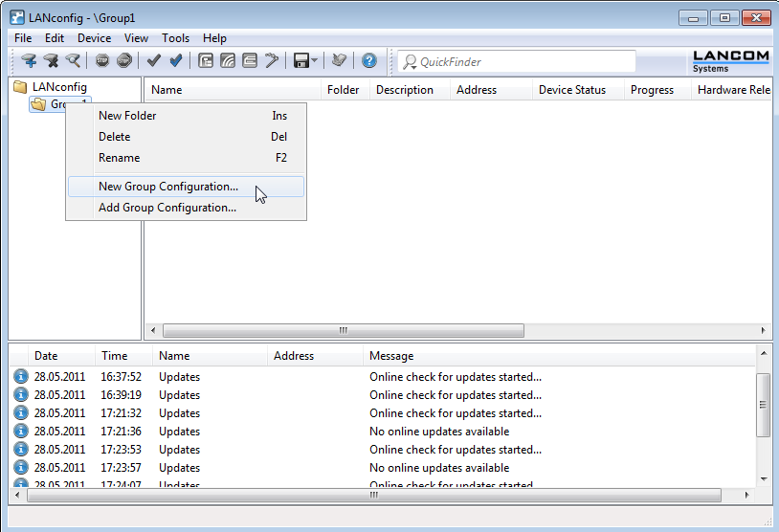Click the wireless waves toolbar icon
The height and width of the screenshot is (532, 779).
(x=228, y=61)
